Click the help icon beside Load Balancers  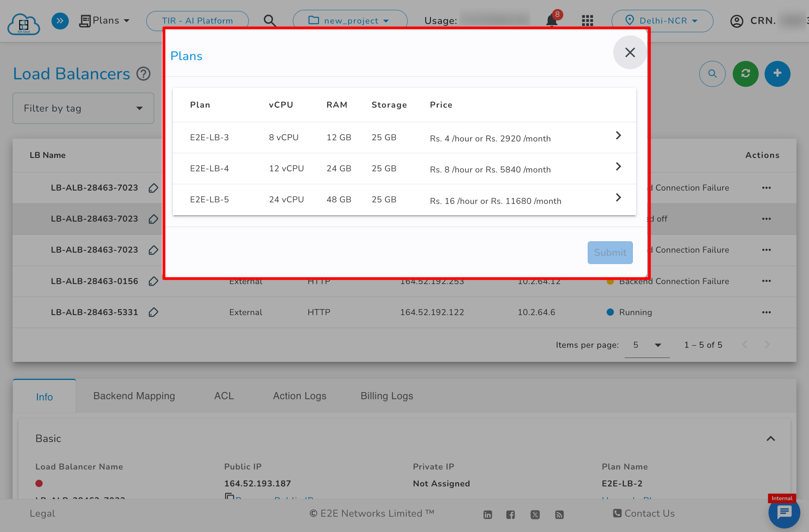point(143,73)
